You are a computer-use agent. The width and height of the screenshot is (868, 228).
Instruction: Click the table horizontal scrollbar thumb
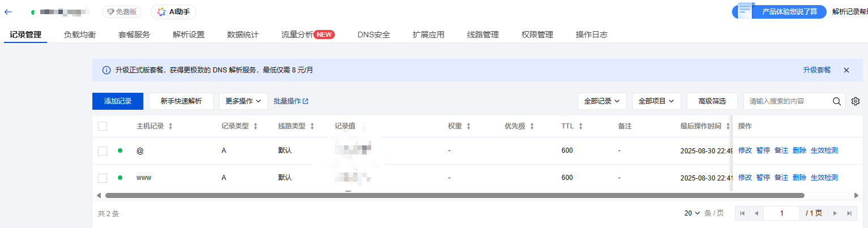[454, 195]
